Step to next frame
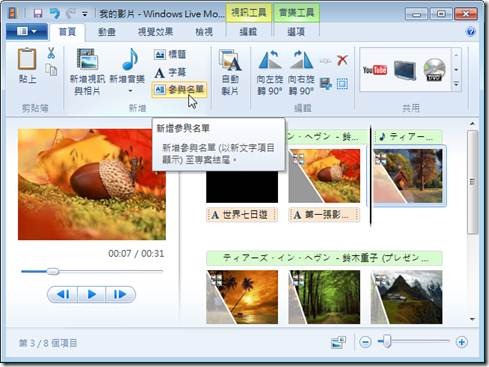The image size is (489, 367). click(120, 294)
